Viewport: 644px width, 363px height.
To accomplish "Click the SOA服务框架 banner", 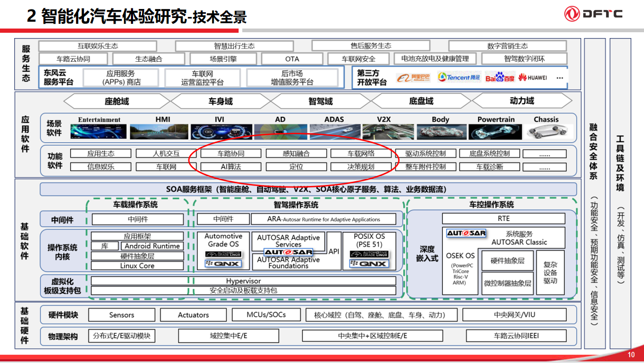I will 309,189.
